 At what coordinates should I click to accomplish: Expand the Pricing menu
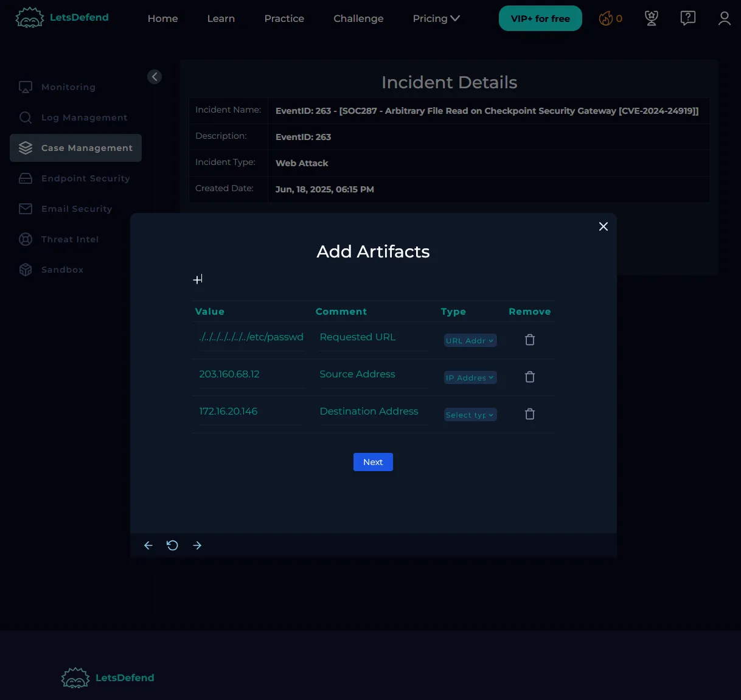tap(436, 18)
